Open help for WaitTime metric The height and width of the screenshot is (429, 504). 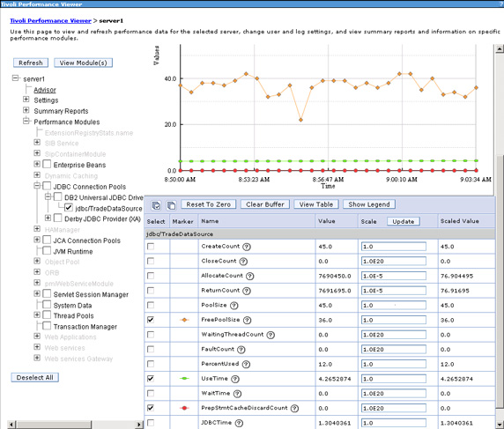pos(237,394)
